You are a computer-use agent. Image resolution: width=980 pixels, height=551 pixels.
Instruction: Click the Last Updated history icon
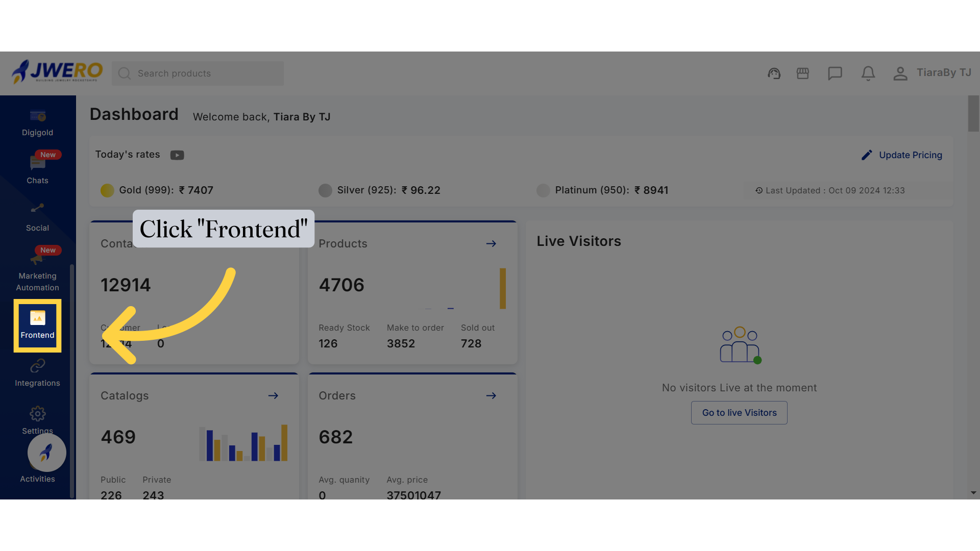coord(759,190)
